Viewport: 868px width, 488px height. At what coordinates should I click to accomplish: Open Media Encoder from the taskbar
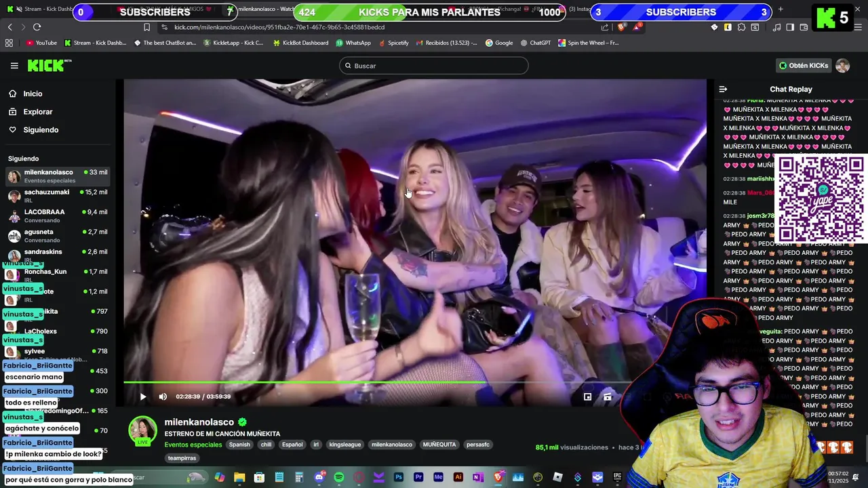438,478
